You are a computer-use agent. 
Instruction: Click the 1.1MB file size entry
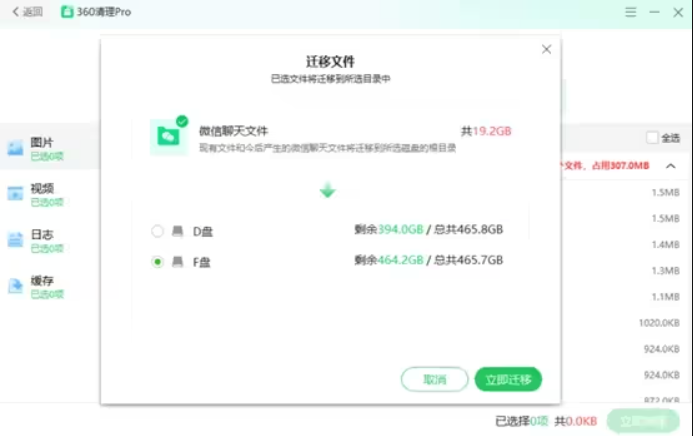point(666,297)
